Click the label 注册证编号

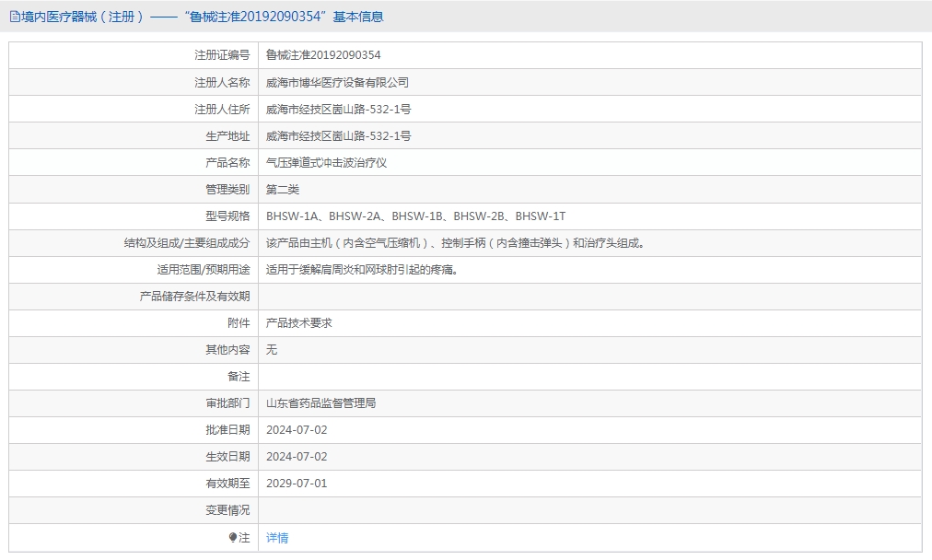222,55
